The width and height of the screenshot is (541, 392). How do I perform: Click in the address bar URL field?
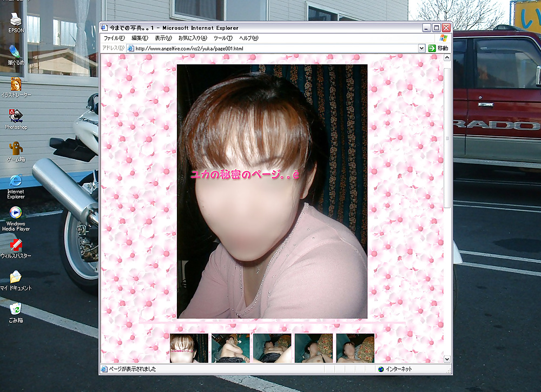[x=270, y=48]
